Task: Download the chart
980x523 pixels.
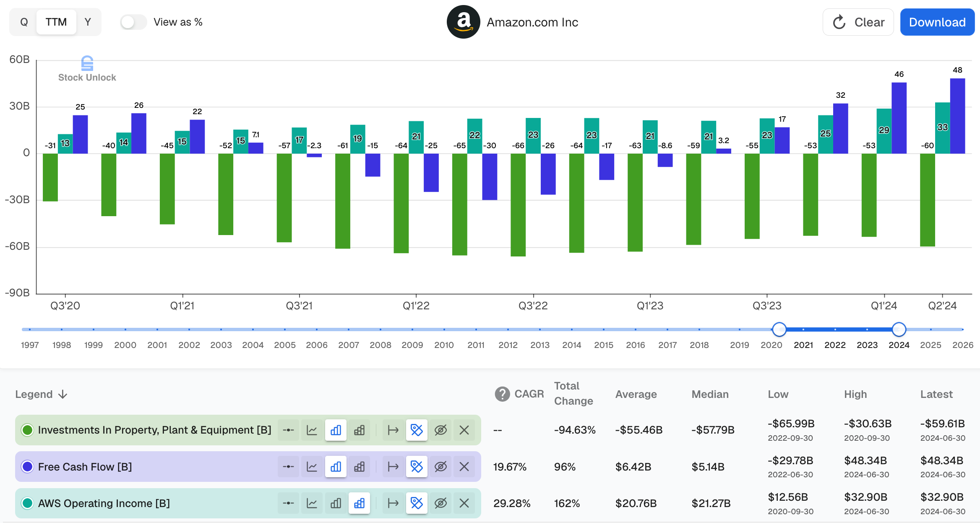Action: (x=937, y=22)
